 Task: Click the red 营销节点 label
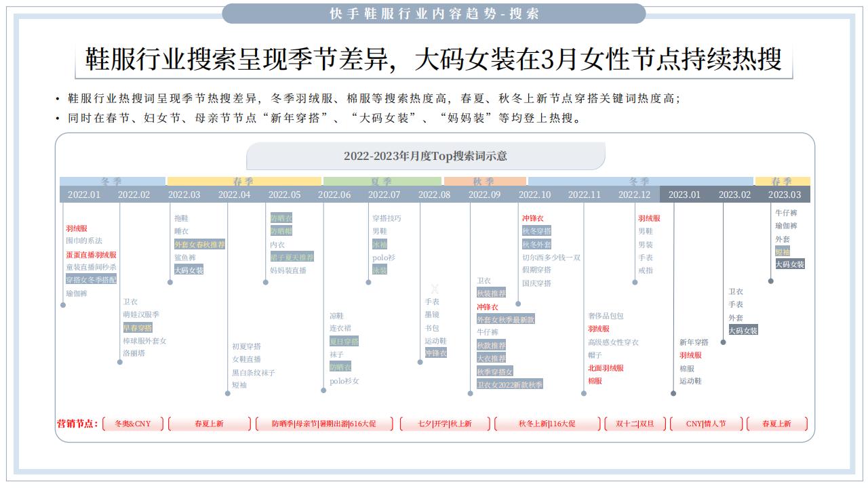[x=77, y=424]
